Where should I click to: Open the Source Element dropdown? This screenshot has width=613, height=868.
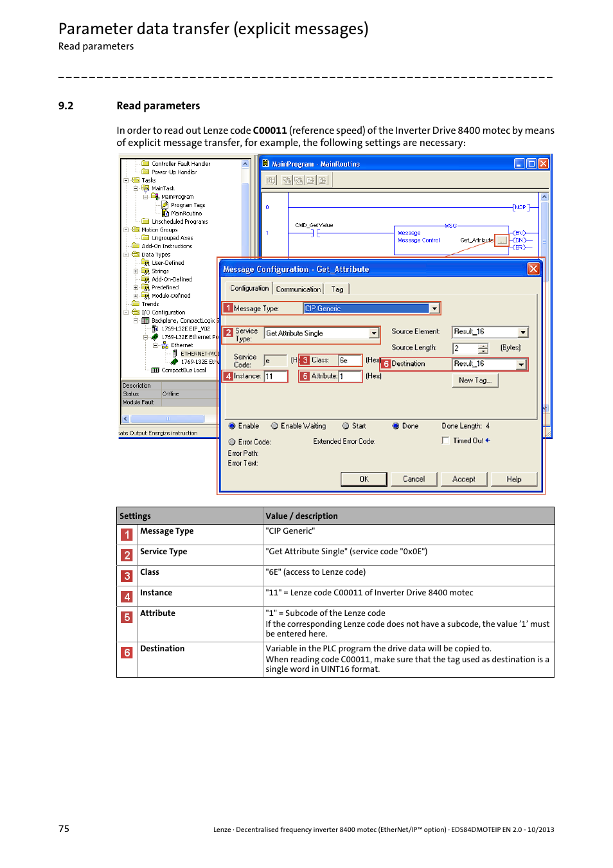point(523,332)
